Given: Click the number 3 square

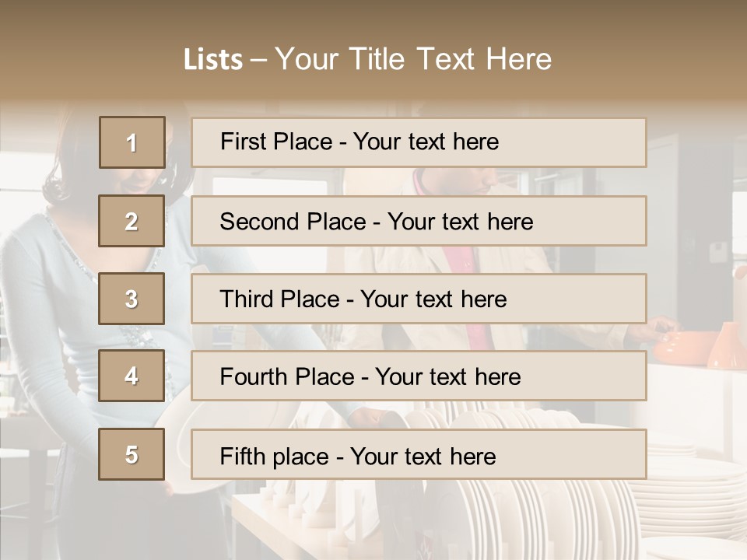Looking at the screenshot, I should click(132, 299).
